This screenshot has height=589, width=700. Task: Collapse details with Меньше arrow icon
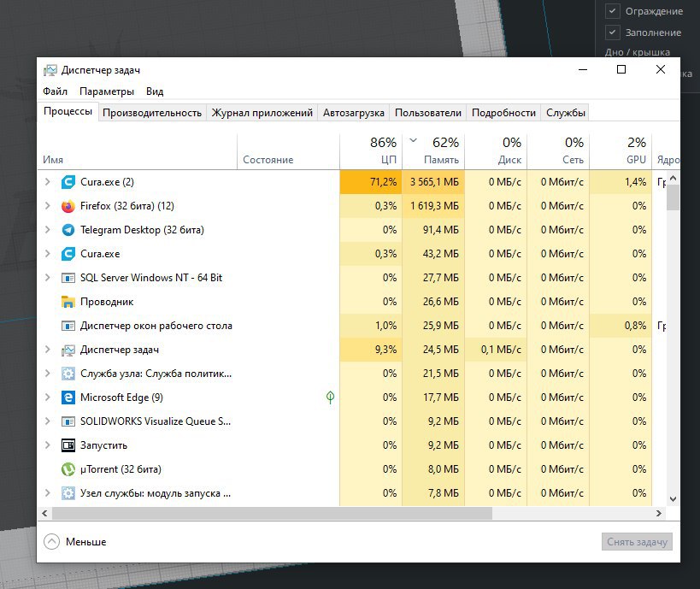(52, 542)
